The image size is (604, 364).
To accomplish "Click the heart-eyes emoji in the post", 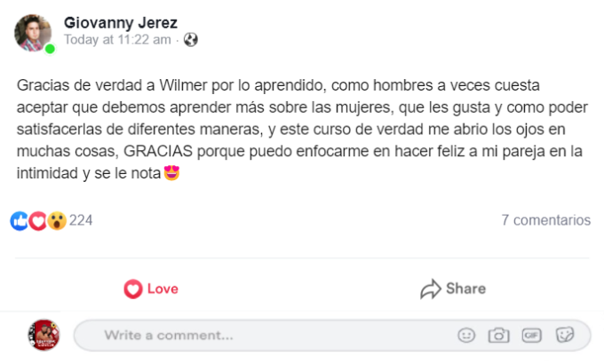I will click(172, 173).
